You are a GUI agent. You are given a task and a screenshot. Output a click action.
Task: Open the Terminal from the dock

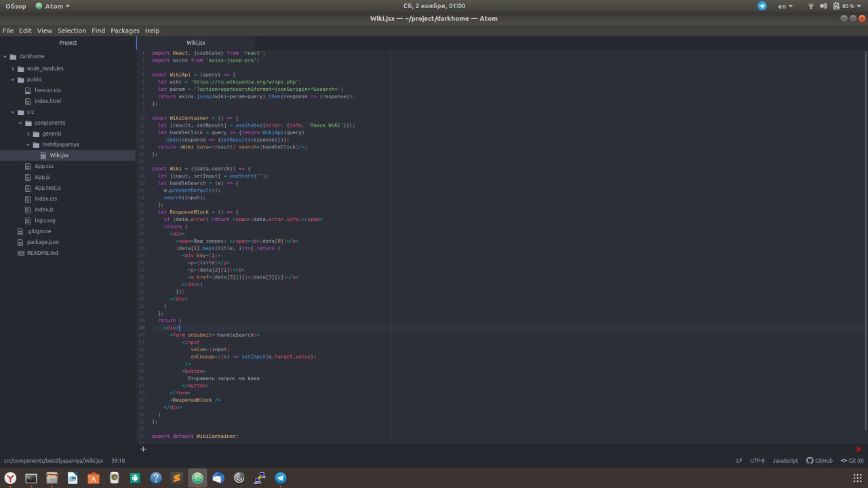31,478
